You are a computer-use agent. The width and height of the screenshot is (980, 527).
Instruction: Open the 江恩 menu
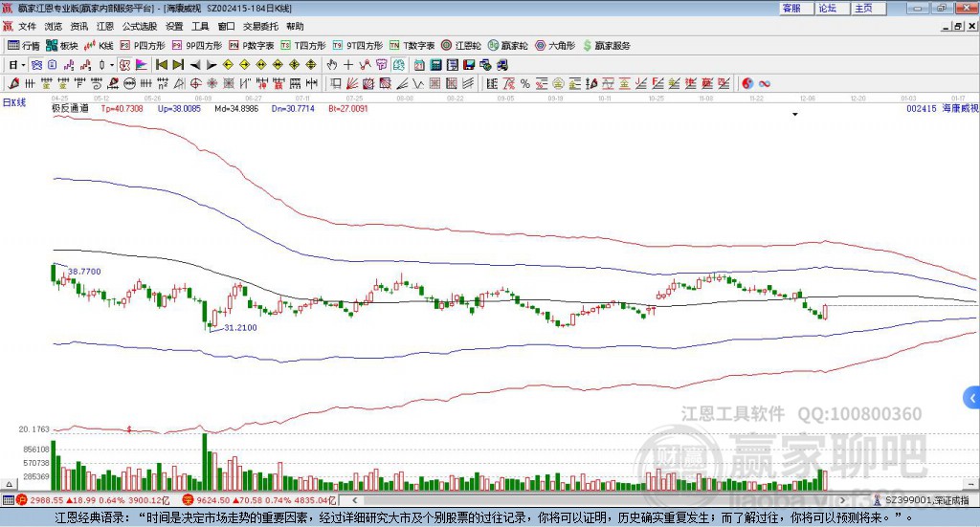105,26
